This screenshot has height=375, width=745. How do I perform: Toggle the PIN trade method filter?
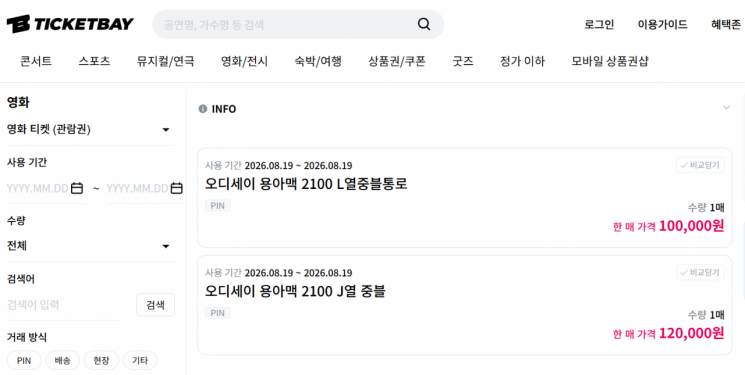(x=24, y=360)
